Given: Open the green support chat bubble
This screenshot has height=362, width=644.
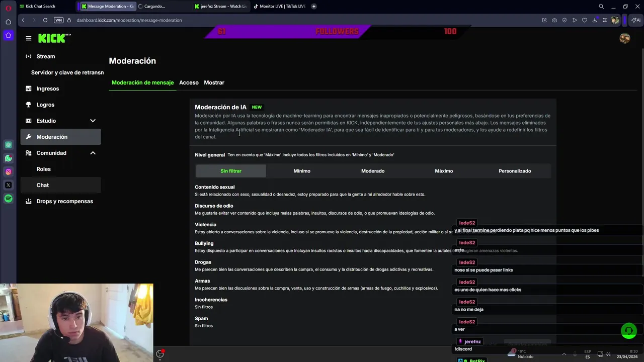Looking at the screenshot, I should pos(628,331).
